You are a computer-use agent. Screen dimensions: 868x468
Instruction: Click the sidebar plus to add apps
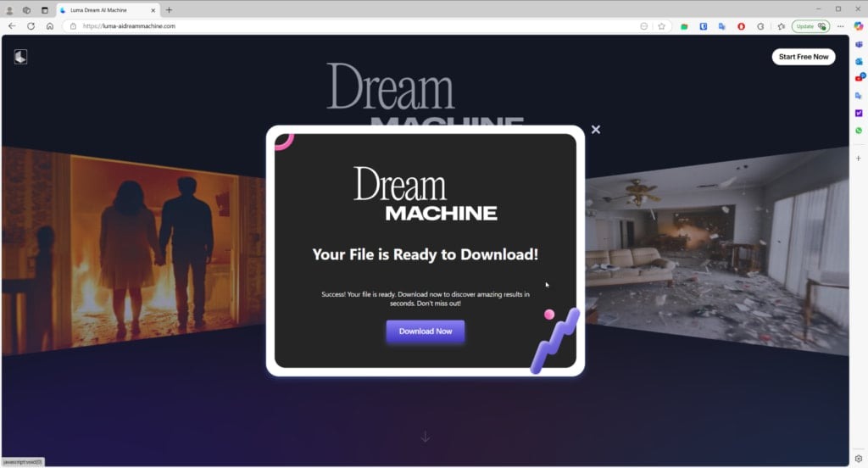[859, 158]
